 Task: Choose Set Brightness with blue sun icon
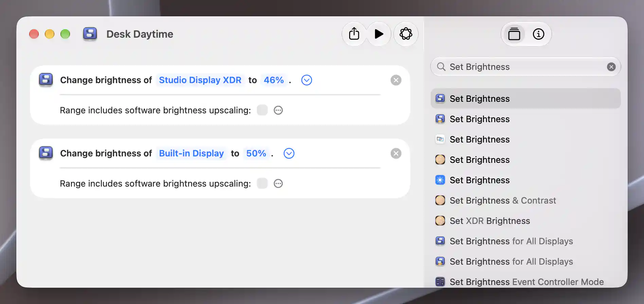point(525,180)
